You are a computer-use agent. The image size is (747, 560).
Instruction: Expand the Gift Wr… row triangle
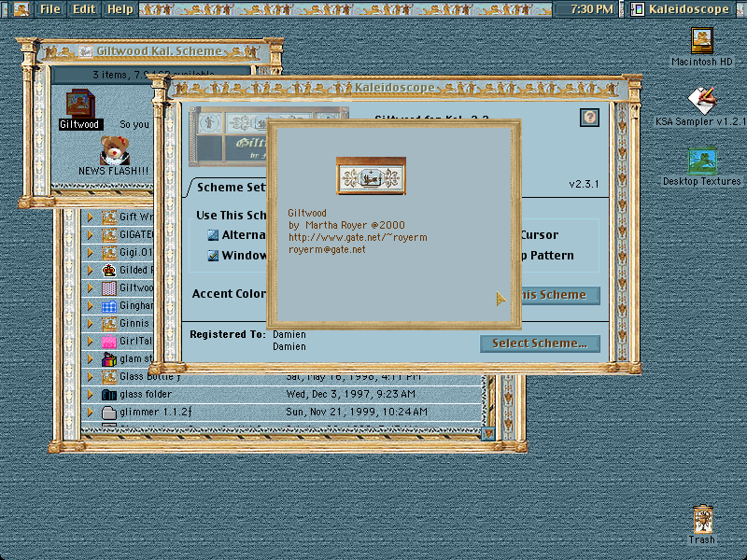pos(90,217)
